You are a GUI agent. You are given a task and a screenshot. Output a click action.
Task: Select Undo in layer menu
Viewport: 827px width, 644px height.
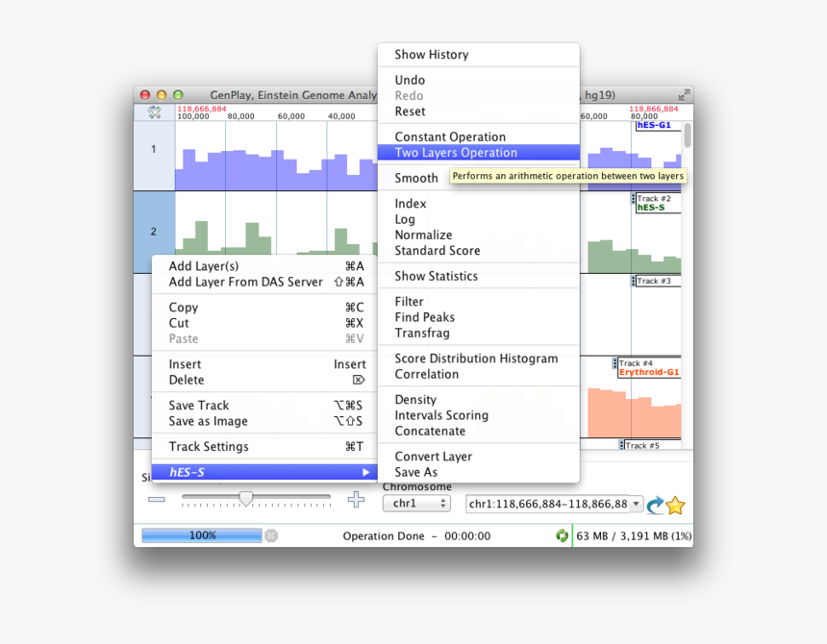[x=478, y=80]
